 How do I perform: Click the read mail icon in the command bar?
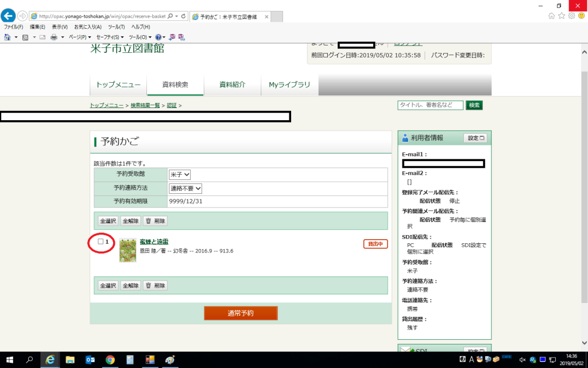click(42, 37)
